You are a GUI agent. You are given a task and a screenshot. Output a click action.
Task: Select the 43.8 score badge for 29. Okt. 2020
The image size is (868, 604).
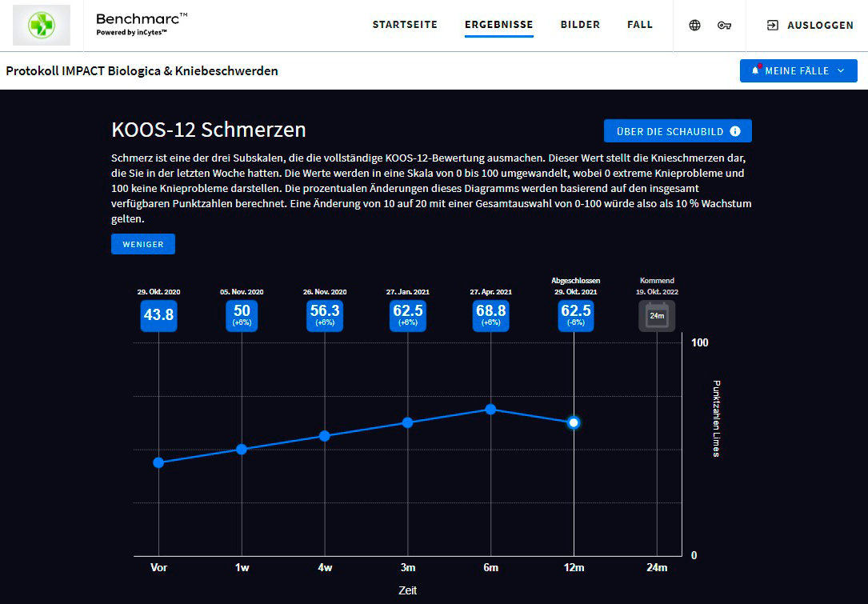[159, 316]
